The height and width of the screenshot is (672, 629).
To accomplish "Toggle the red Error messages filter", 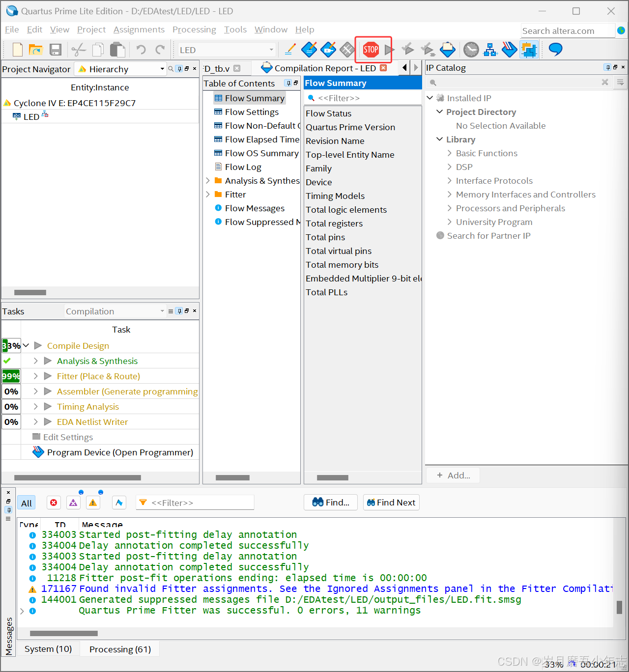I will [x=54, y=503].
